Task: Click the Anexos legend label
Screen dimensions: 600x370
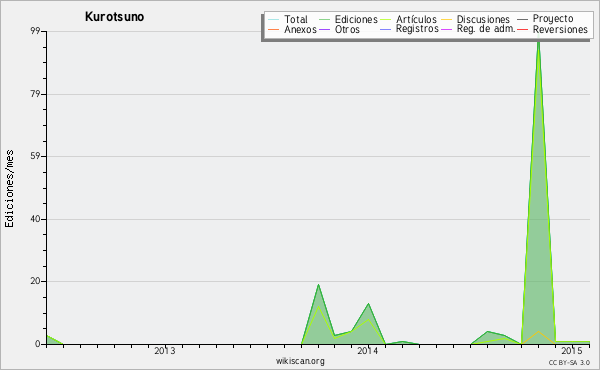Action: click(300, 29)
